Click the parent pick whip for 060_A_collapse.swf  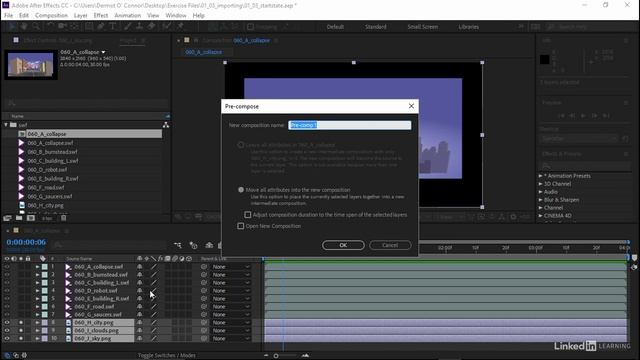pyautogui.click(x=204, y=267)
